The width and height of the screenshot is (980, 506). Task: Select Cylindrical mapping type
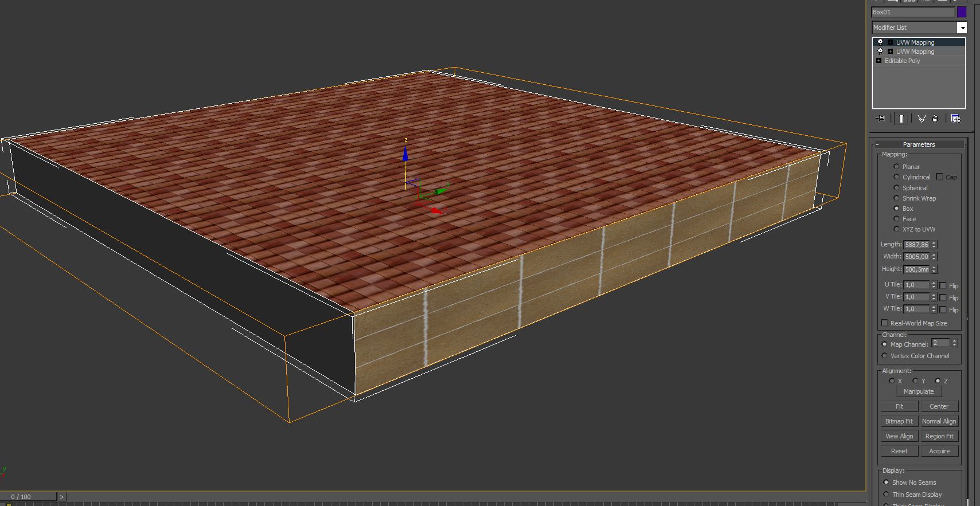coord(896,177)
